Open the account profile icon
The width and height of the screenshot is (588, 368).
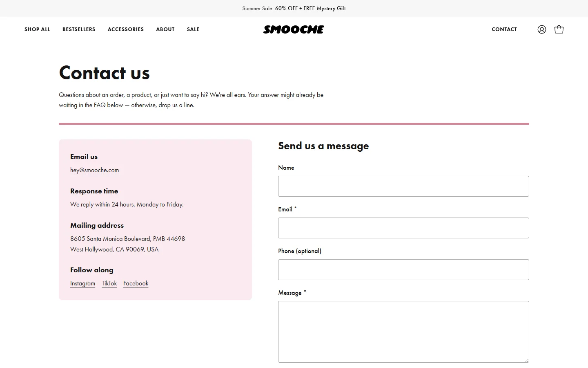pos(541,29)
